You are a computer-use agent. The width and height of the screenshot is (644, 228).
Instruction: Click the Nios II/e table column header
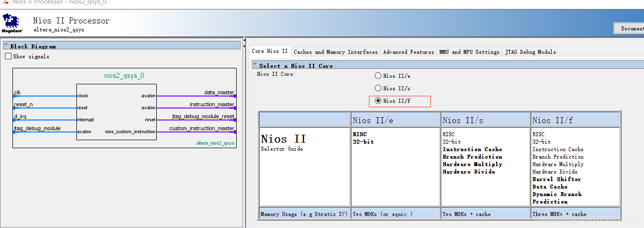point(395,120)
